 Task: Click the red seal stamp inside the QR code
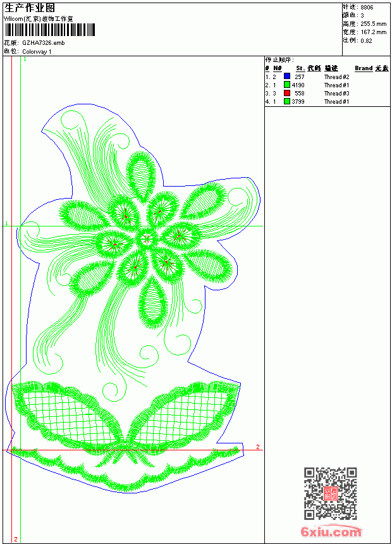[x=331, y=493]
